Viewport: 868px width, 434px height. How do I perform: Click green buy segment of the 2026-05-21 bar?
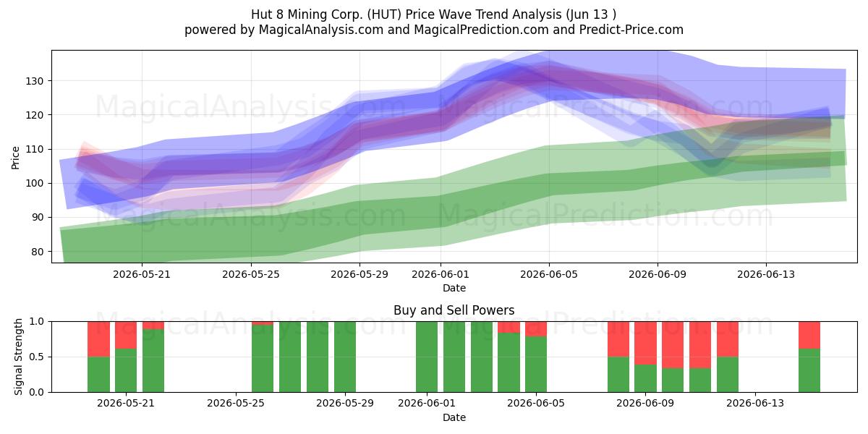[126, 370]
